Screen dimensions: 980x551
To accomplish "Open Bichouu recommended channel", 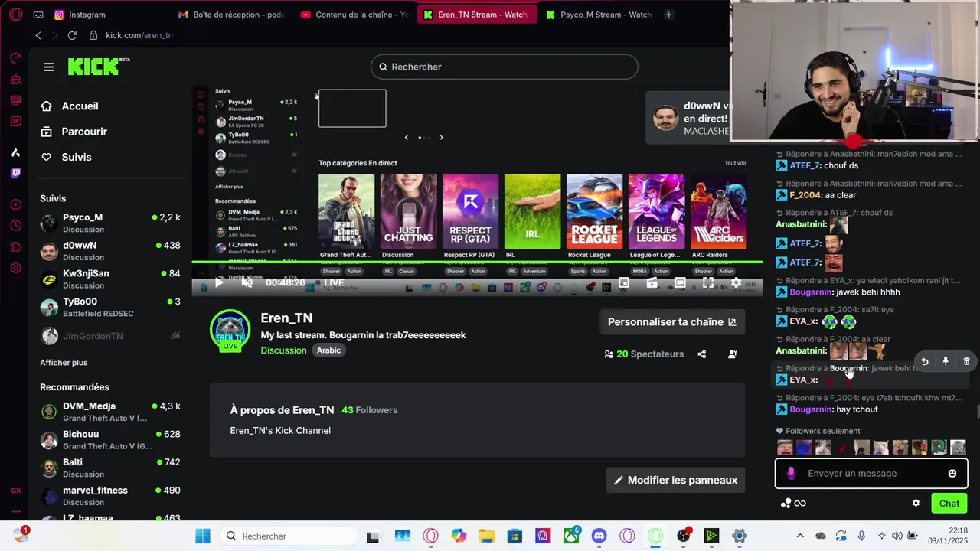I will (x=110, y=440).
